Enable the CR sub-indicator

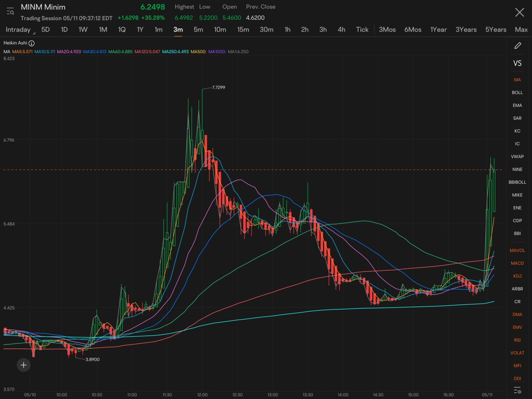click(x=517, y=302)
